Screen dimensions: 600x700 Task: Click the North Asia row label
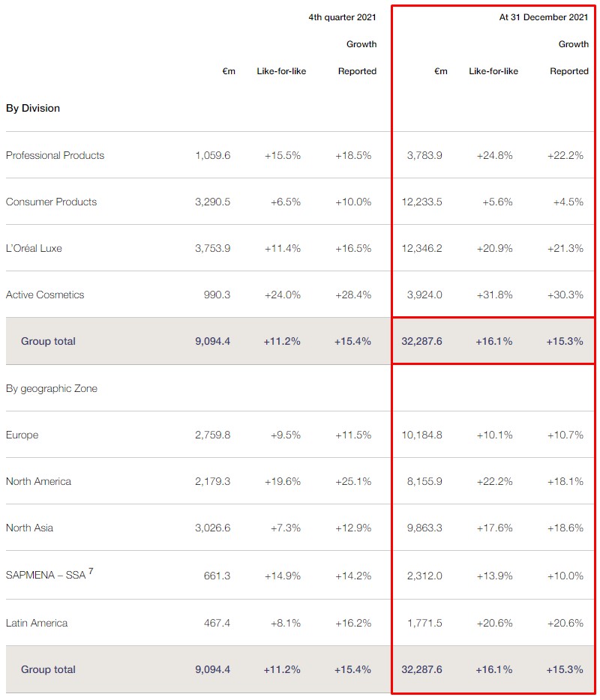pyautogui.click(x=29, y=528)
